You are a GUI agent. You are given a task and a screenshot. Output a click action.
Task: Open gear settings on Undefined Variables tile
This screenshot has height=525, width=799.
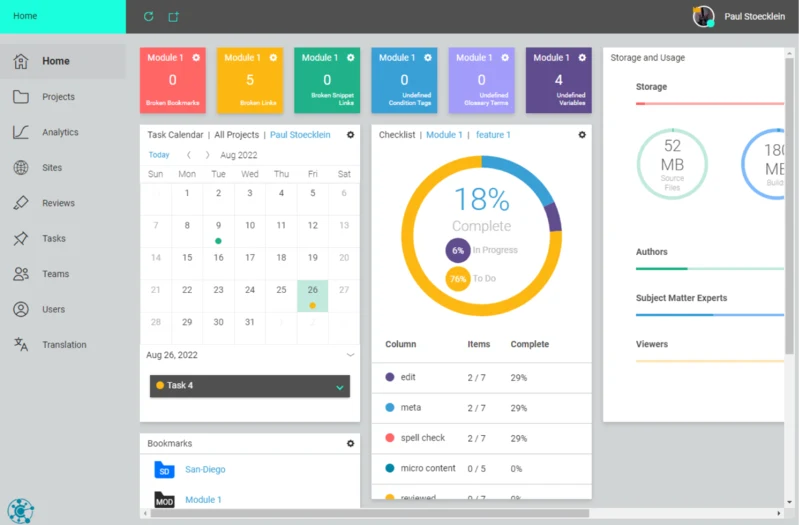point(582,58)
